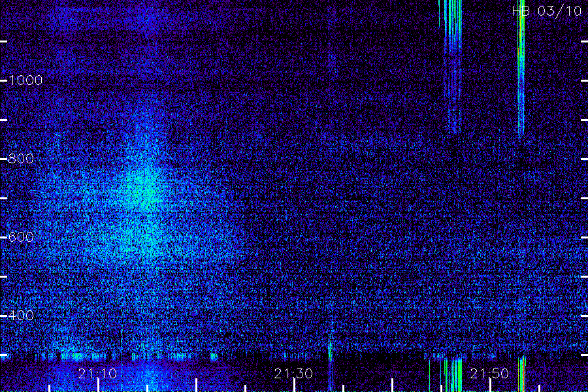
Task: Click the 600 frequency axis label
Action: 21,237
